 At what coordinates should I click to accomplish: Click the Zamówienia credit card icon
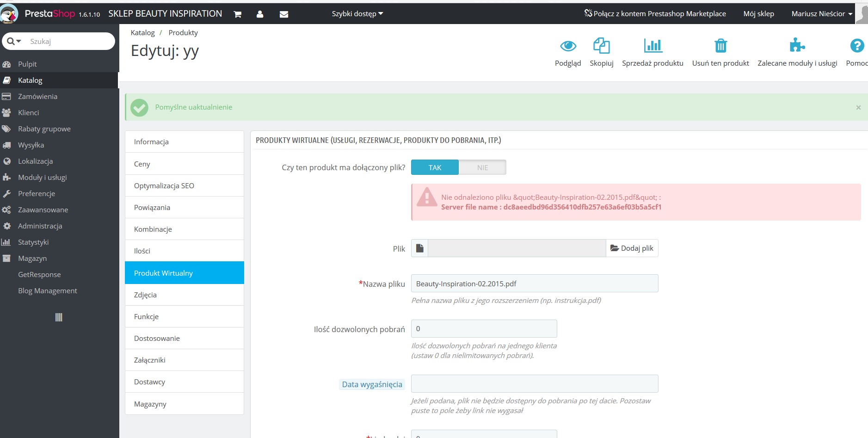[x=6, y=97]
